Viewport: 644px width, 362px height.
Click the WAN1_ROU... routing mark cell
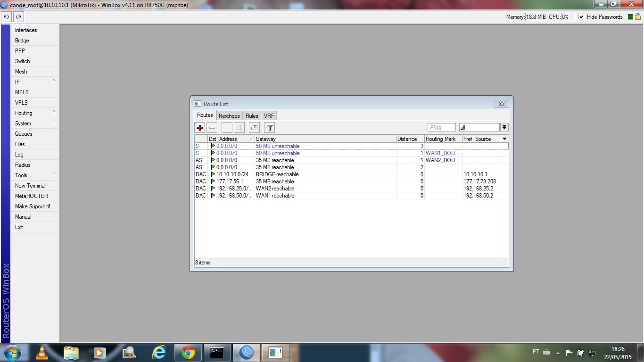(x=442, y=153)
